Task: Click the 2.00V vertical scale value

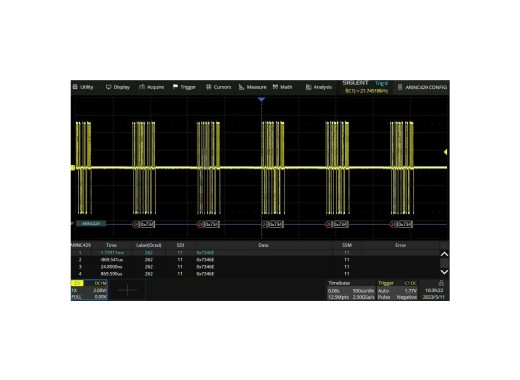Action: tap(100, 290)
